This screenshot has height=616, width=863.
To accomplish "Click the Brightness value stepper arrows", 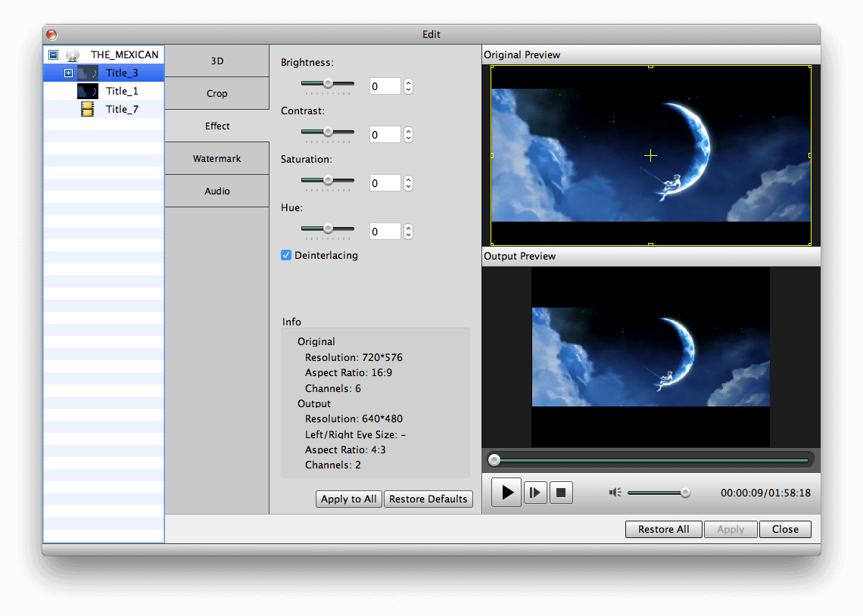I will [x=408, y=86].
